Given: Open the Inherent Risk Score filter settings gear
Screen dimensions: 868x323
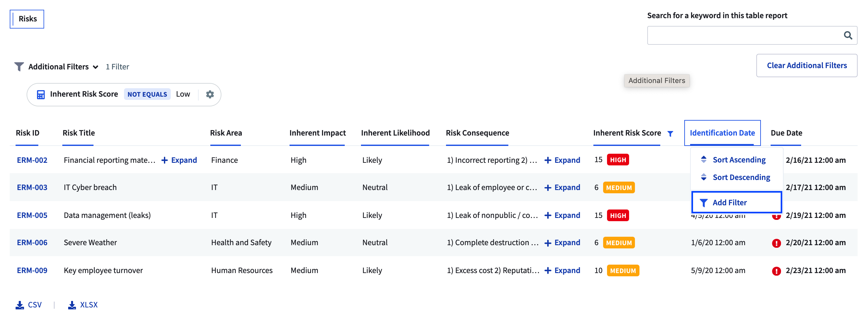Looking at the screenshot, I should tap(210, 94).
